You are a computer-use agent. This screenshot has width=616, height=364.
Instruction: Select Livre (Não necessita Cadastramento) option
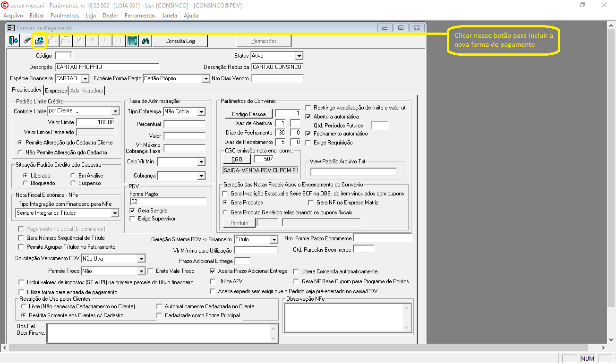(24, 306)
